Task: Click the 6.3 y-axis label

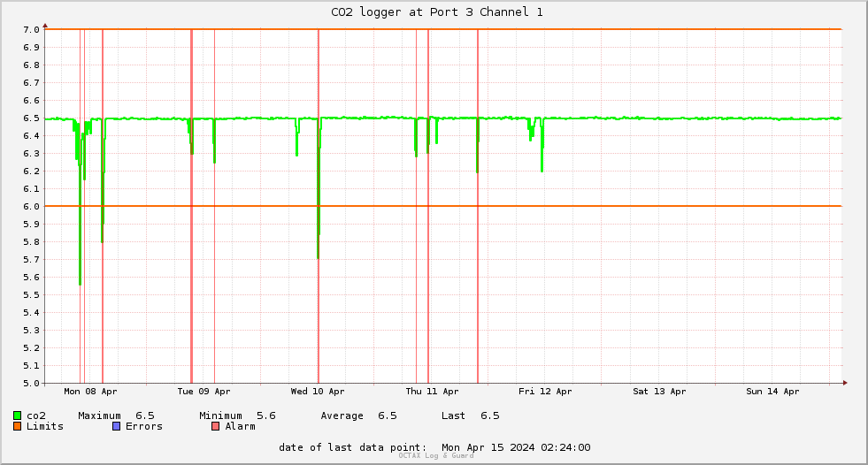Action: [31, 154]
